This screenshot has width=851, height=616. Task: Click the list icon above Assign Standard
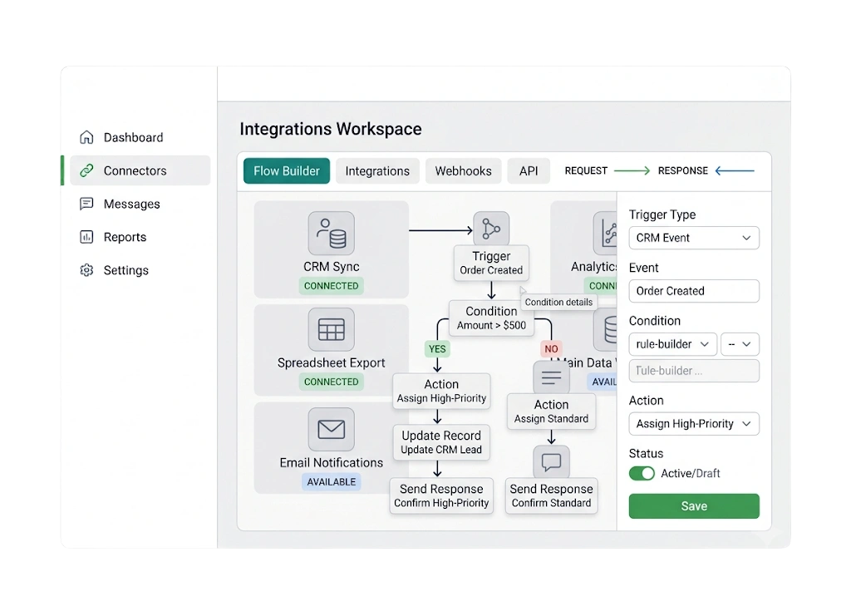click(552, 377)
